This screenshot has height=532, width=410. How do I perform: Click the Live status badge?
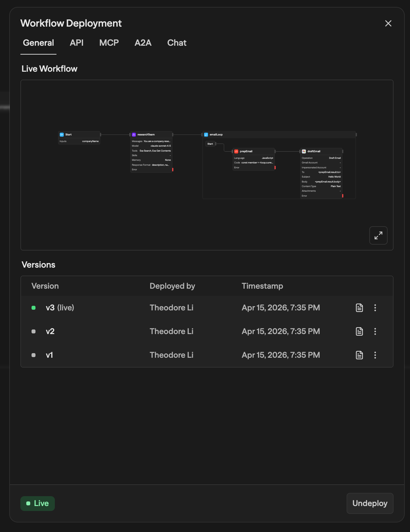click(37, 503)
